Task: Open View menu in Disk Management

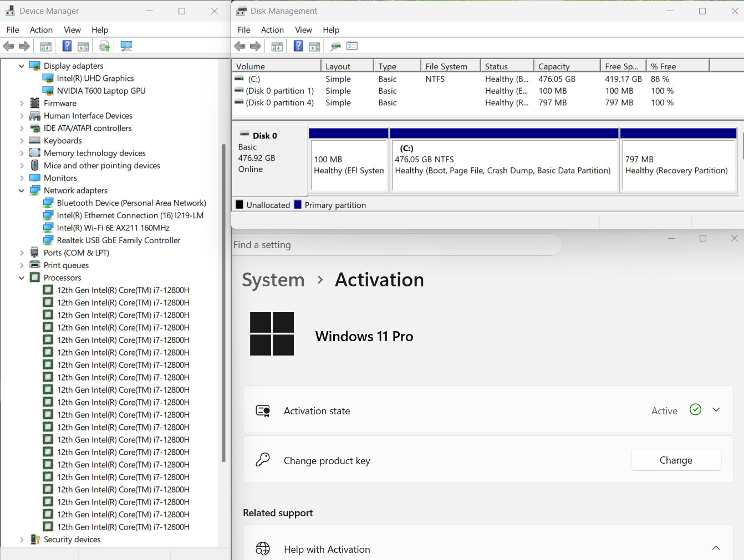Action: [x=303, y=30]
